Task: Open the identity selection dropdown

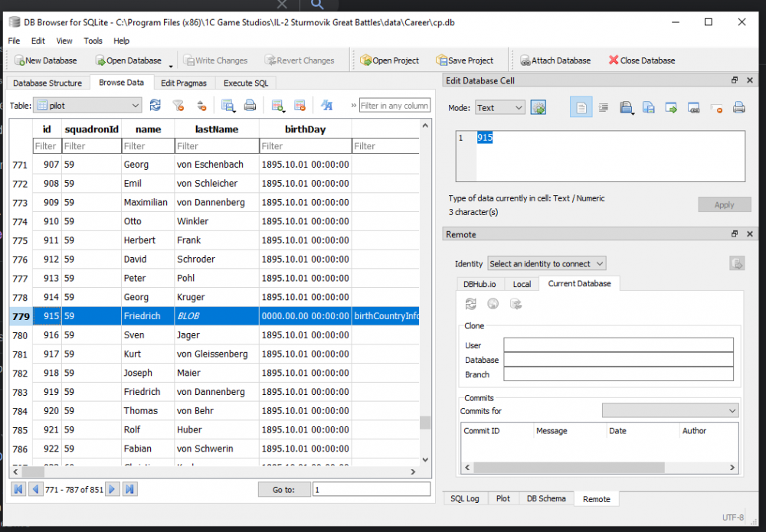Action: 546,263
